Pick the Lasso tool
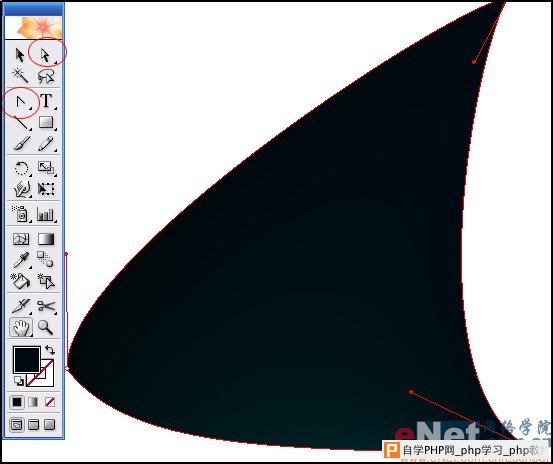The image size is (553, 464). coord(46,76)
